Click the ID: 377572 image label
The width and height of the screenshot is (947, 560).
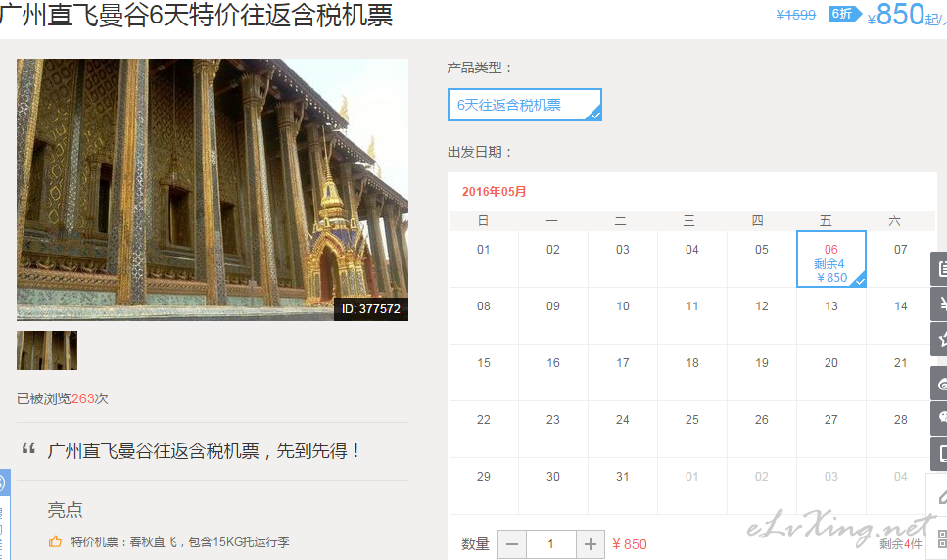[371, 309]
